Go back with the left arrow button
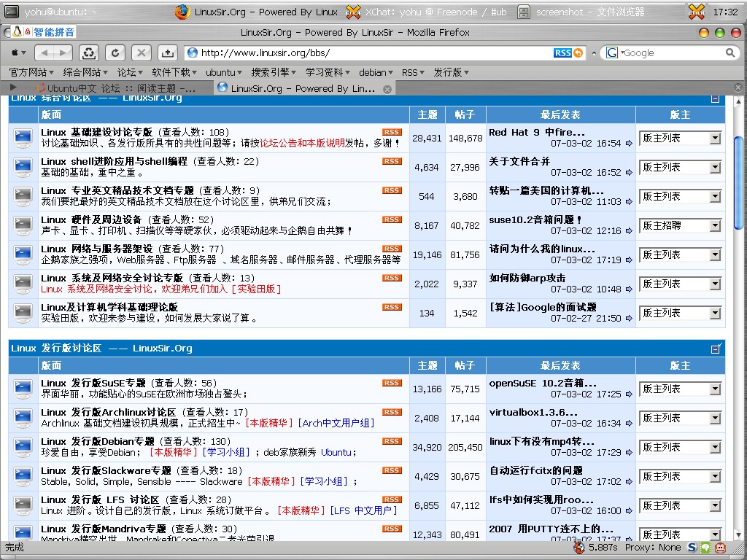747x560 pixels. click(x=44, y=52)
